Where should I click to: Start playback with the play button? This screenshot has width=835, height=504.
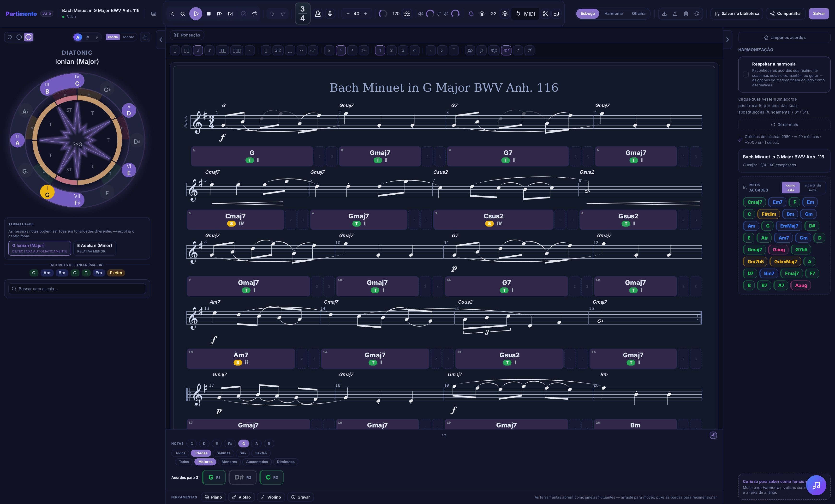196,13
